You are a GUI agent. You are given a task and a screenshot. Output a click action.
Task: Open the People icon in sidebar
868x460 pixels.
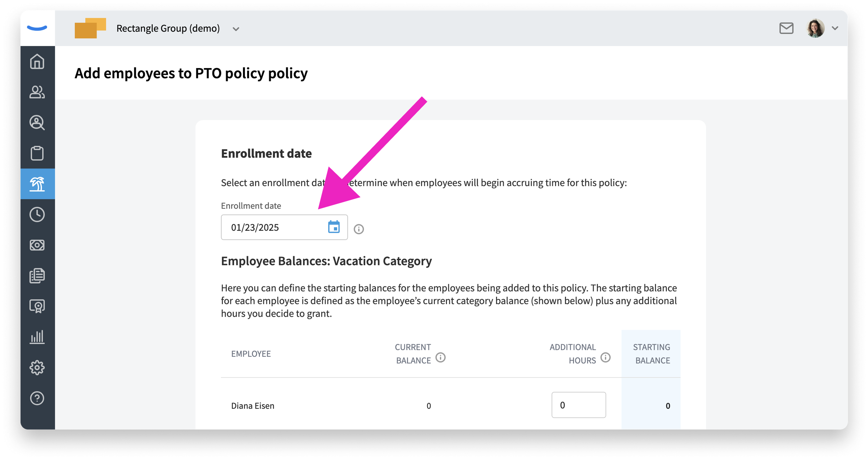37,92
